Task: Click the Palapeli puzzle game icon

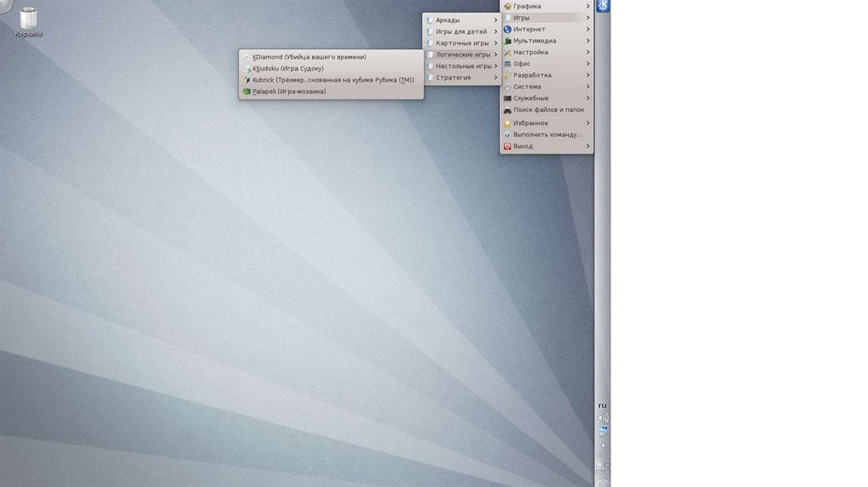Action: [x=247, y=92]
